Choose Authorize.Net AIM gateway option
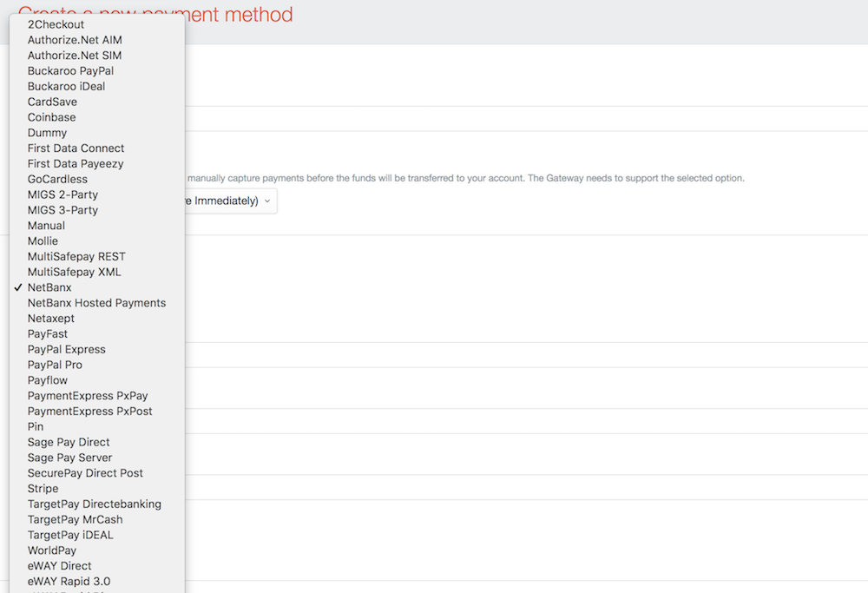868x593 pixels. (97, 40)
